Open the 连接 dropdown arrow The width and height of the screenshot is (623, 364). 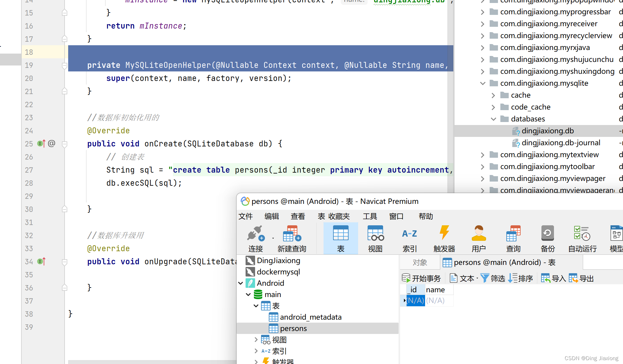(273, 238)
